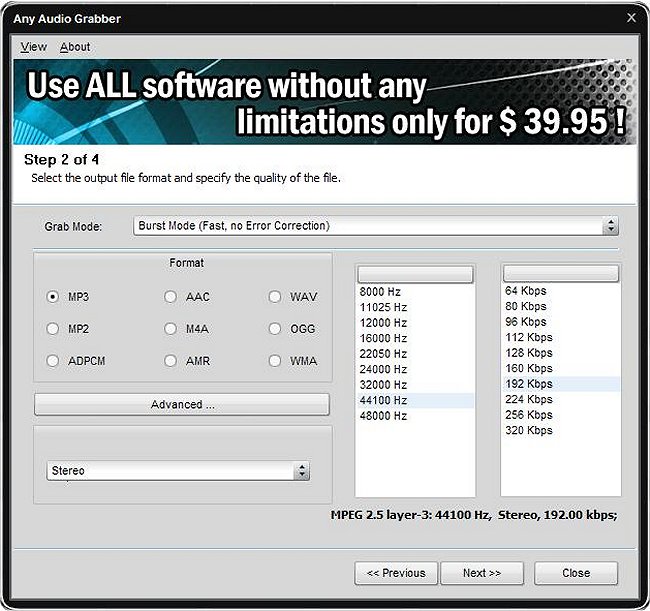Go back with << Previous button

click(x=396, y=573)
